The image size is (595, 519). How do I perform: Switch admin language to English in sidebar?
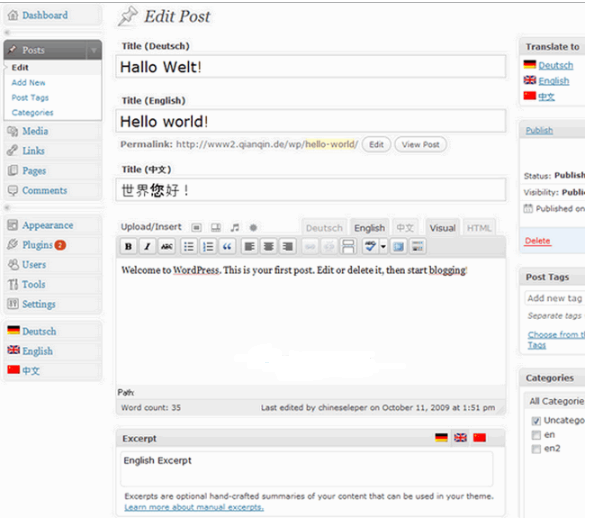pos(37,351)
